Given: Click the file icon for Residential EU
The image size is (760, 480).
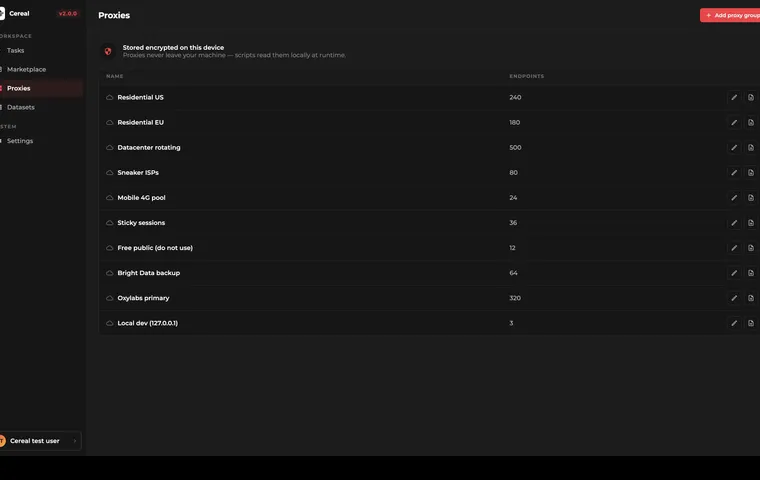Looking at the screenshot, I should coord(751,123).
